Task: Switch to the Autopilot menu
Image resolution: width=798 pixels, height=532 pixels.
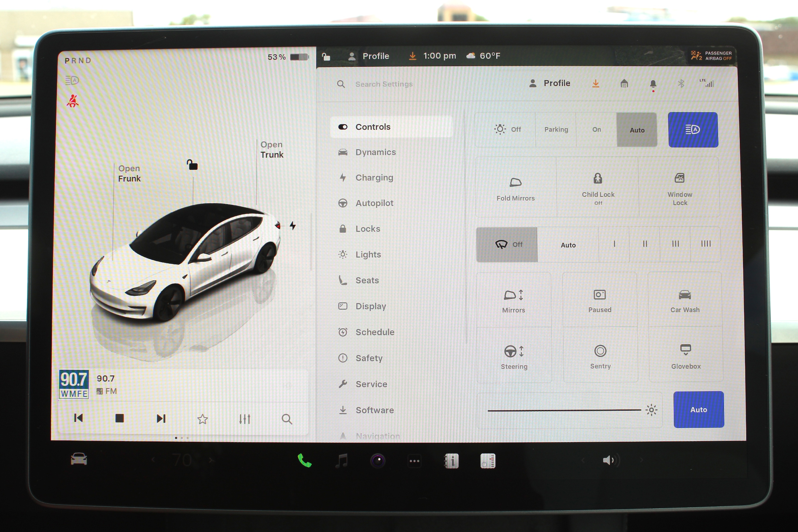Action: (x=374, y=203)
